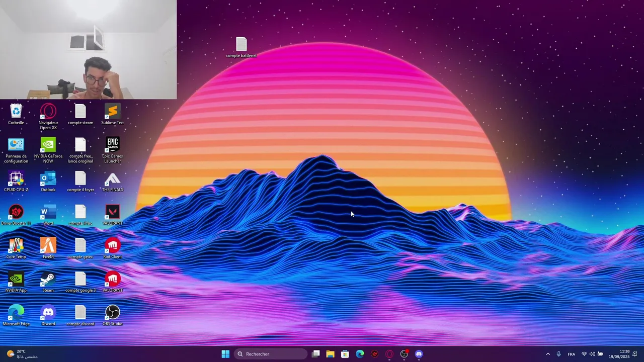
Task: Select the compte il fac text file
Action: click(80, 215)
